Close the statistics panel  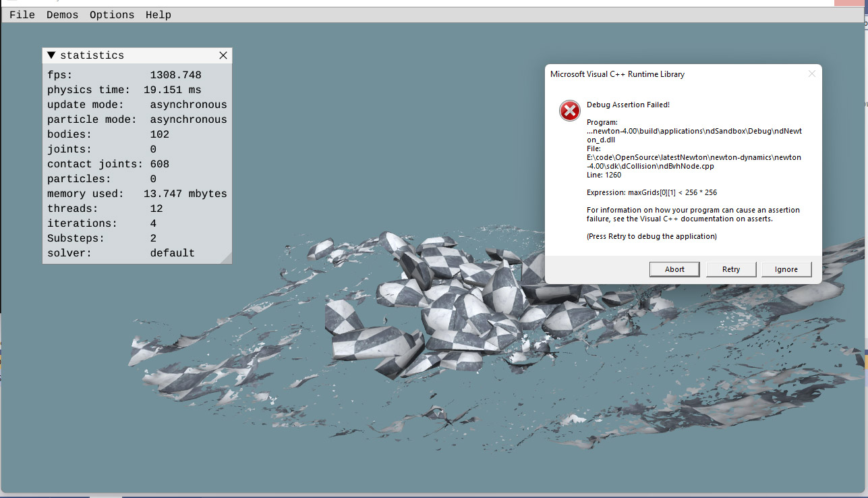[223, 55]
